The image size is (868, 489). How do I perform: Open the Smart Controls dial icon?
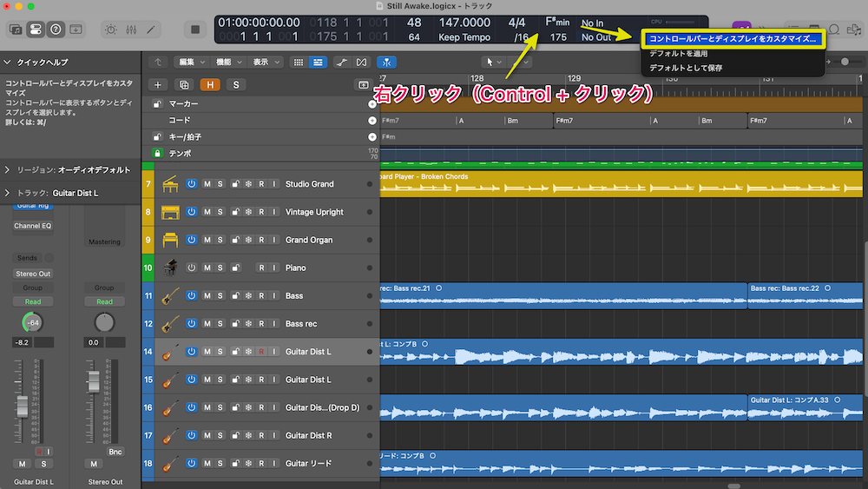[x=111, y=29]
